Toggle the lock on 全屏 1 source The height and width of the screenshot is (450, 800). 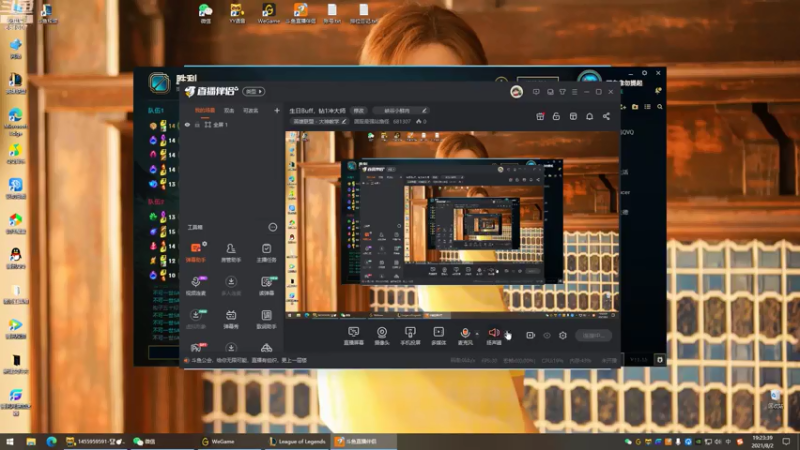point(197,124)
